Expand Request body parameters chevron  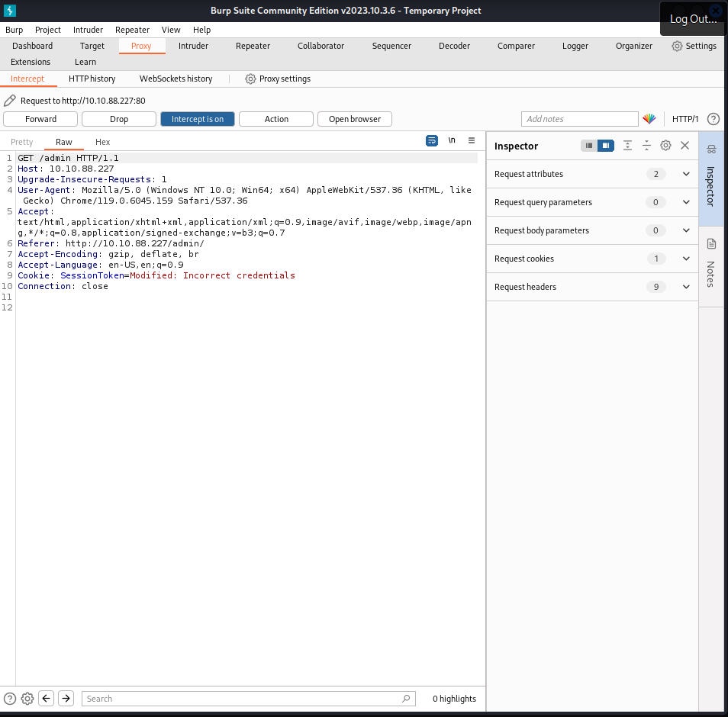(x=686, y=230)
